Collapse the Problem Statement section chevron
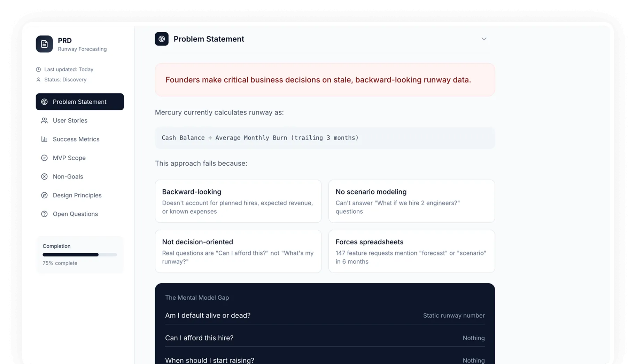This screenshot has height=364, width=636. (x=484, y=39)
